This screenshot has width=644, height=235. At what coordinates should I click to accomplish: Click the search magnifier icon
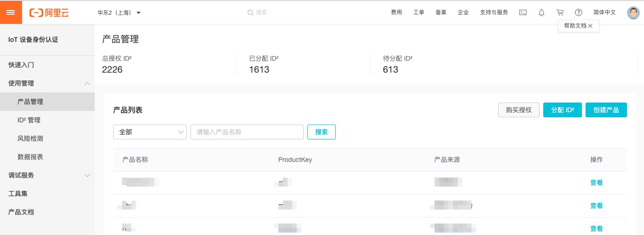(x=250, y=13)
